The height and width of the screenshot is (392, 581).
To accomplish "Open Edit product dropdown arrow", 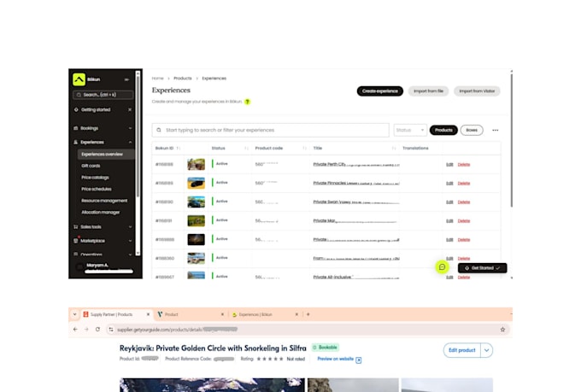I will click(x=486, y=350).
